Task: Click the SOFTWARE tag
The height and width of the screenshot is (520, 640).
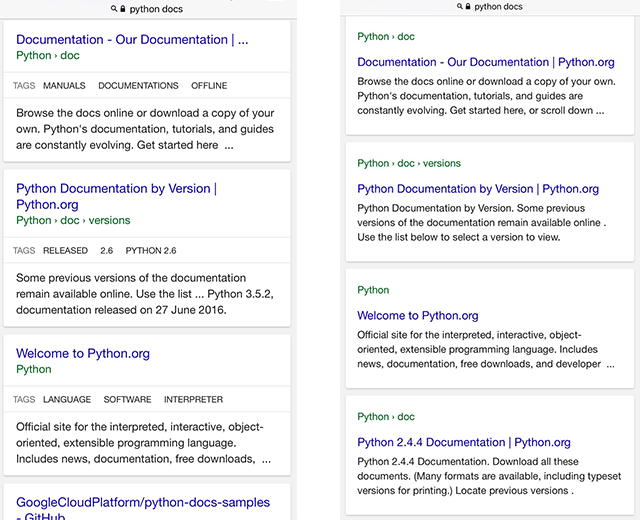Action: [x=127, y=400]
